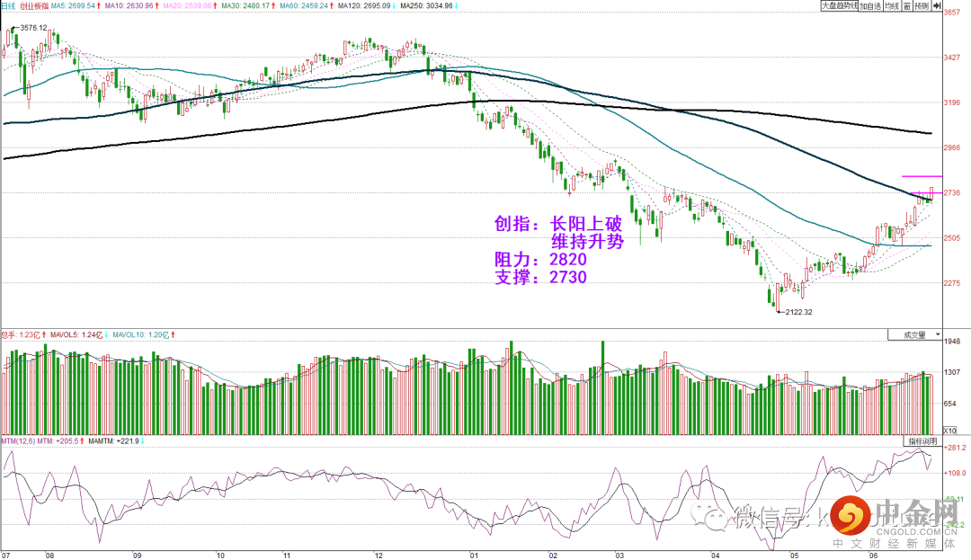971x560 pixels.
Task: Click the MAMTM: +221.9 readout
Action: (116, 441)
